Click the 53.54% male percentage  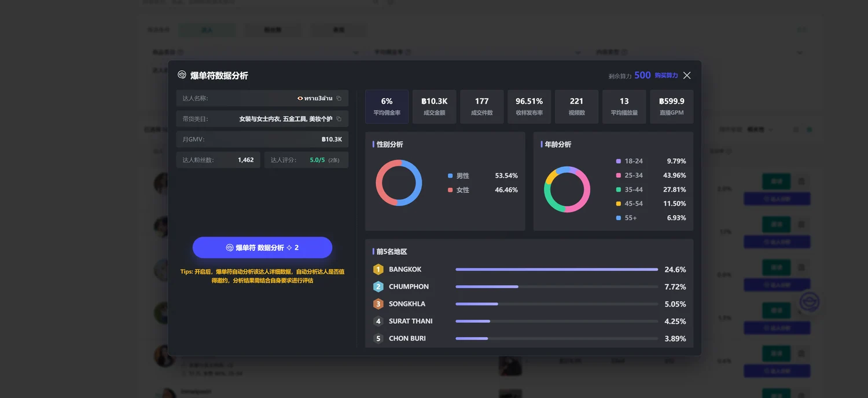(x=506, y=176)
